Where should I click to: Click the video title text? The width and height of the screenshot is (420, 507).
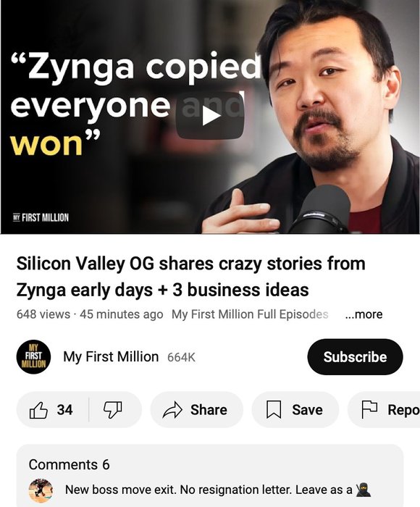coord(190,277)
